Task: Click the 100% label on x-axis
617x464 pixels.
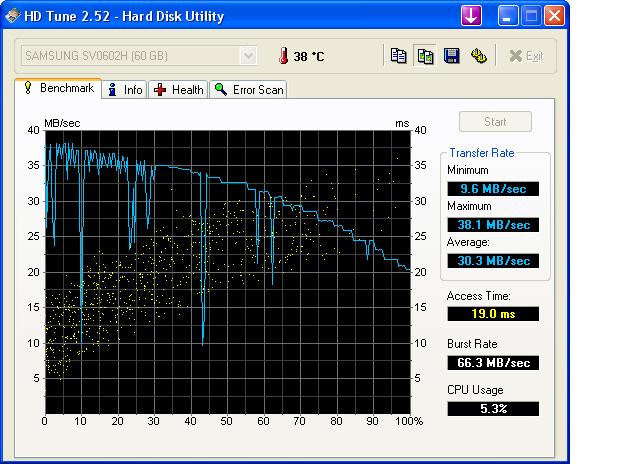Action: [409, 421]
